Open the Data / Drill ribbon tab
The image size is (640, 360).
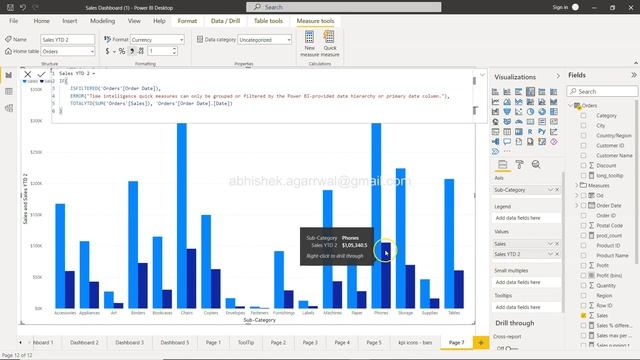point(225,21)
